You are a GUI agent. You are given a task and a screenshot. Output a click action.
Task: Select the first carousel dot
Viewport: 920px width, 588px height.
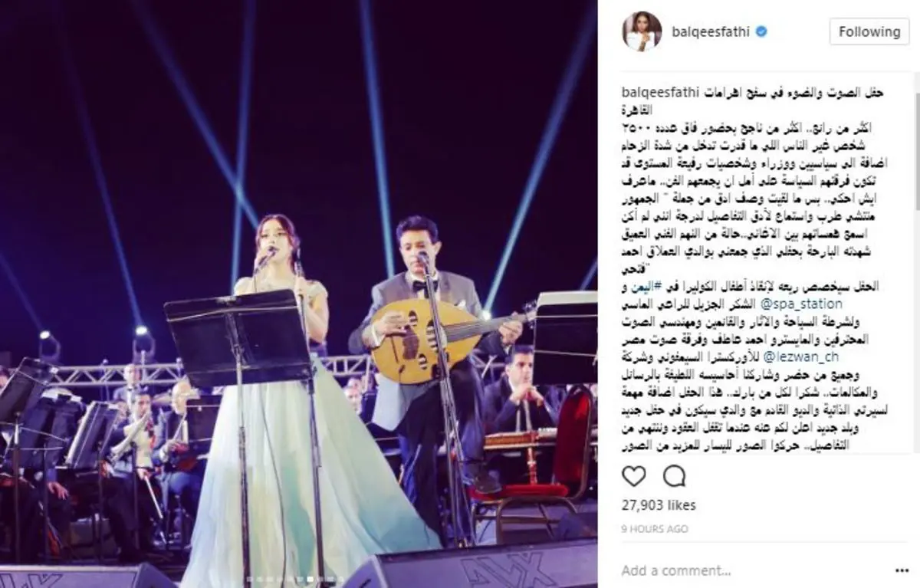249,579
